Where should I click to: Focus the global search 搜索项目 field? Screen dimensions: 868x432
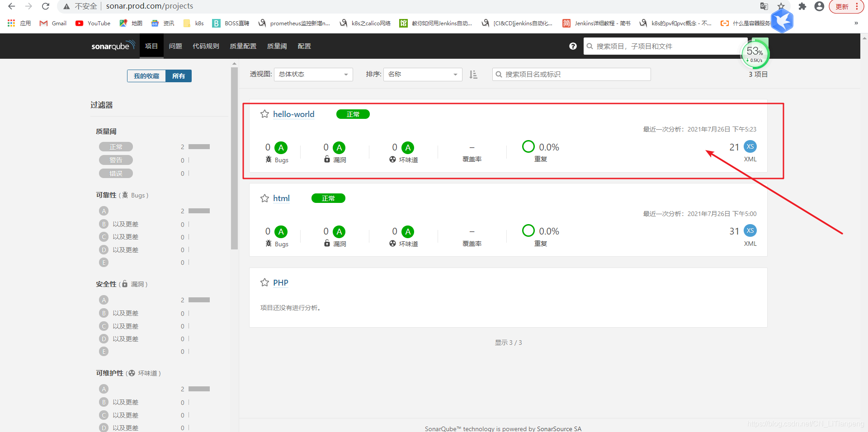(665, 46)
